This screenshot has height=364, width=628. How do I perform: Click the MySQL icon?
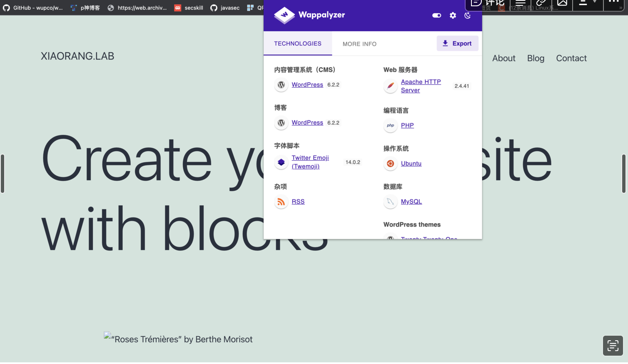pos(390,202)
